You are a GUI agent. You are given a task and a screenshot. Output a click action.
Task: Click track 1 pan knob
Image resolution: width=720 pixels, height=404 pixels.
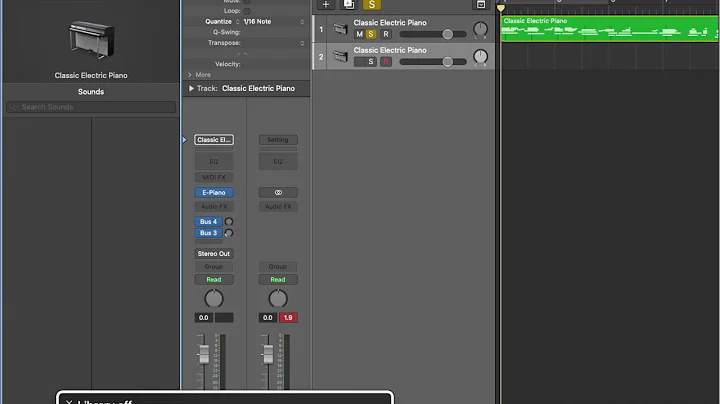480,29
